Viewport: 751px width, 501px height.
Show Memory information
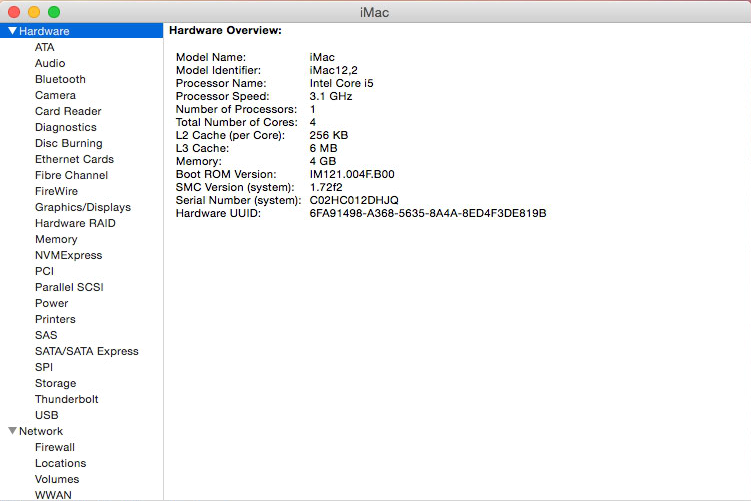pyautogui.click(x=56, y=239)
